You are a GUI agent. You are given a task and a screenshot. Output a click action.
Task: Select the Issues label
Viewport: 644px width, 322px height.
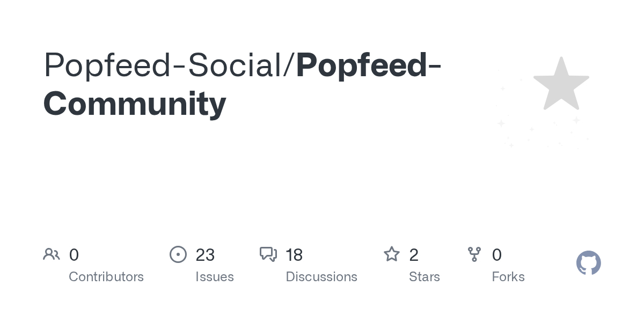tap(215, 277)
